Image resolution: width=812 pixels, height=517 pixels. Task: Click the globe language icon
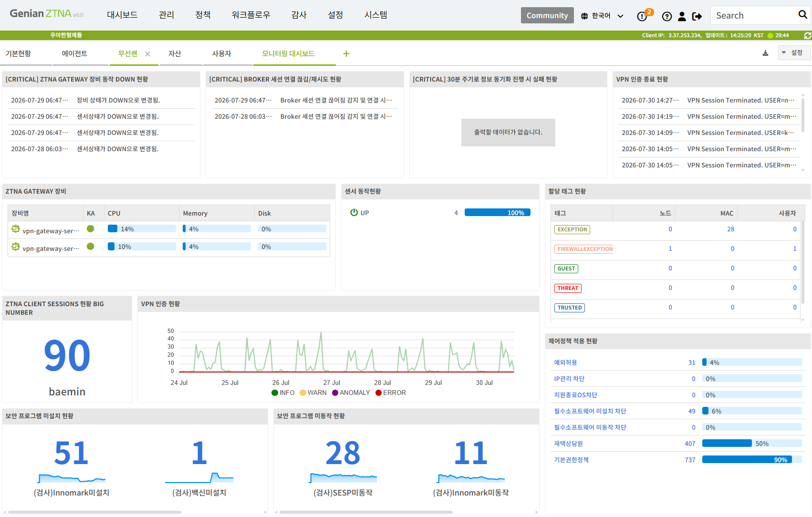click(x=584, y=16)
